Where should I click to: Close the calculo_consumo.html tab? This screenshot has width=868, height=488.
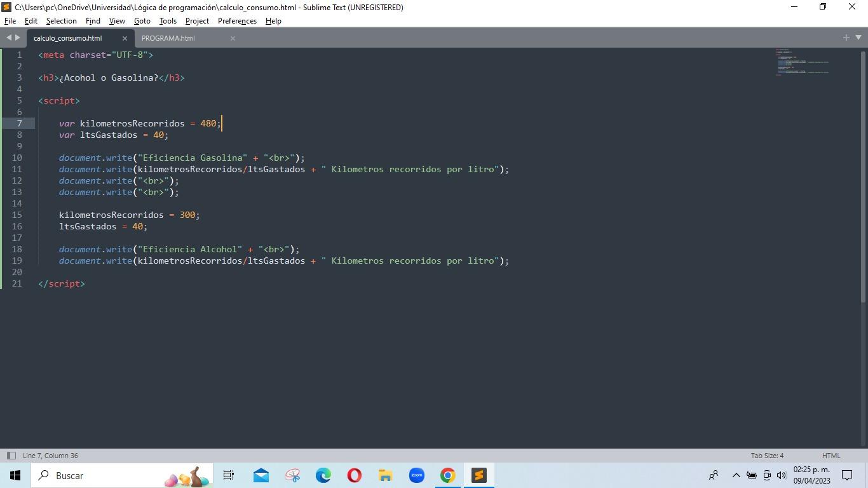(125, 38)
